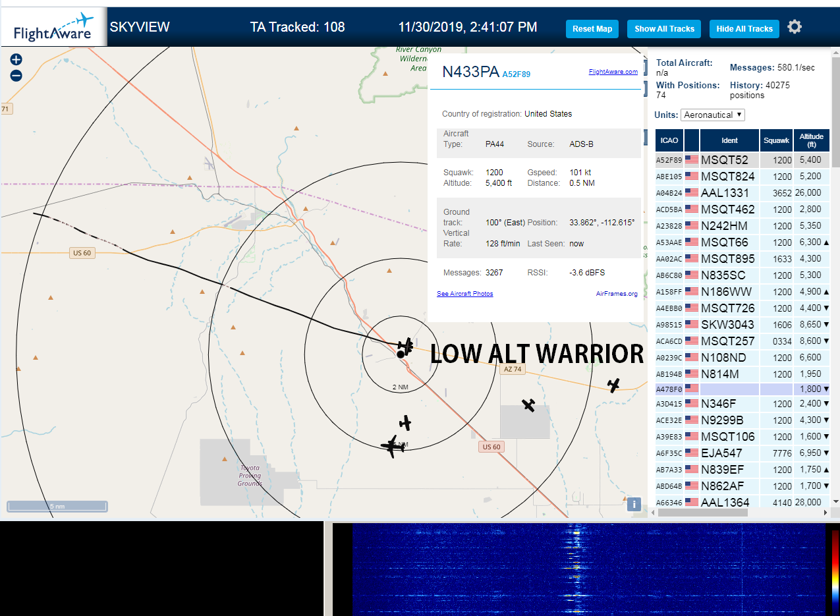The width and height of the screenshot is (840, 616).
Task: Select the MSQT726 aircraft row
Action: coord(742,308)
